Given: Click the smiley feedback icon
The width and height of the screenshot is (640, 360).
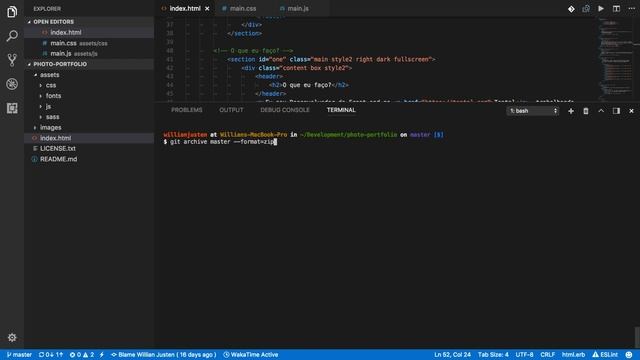Looking at the screenshot, I should (629, 355).
